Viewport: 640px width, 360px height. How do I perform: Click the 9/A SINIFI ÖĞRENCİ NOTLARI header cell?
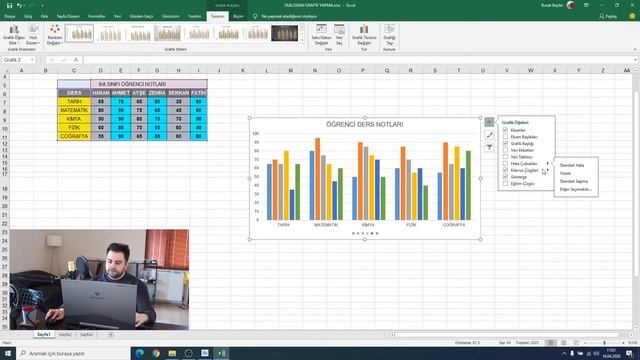click(x=149, y=84)
